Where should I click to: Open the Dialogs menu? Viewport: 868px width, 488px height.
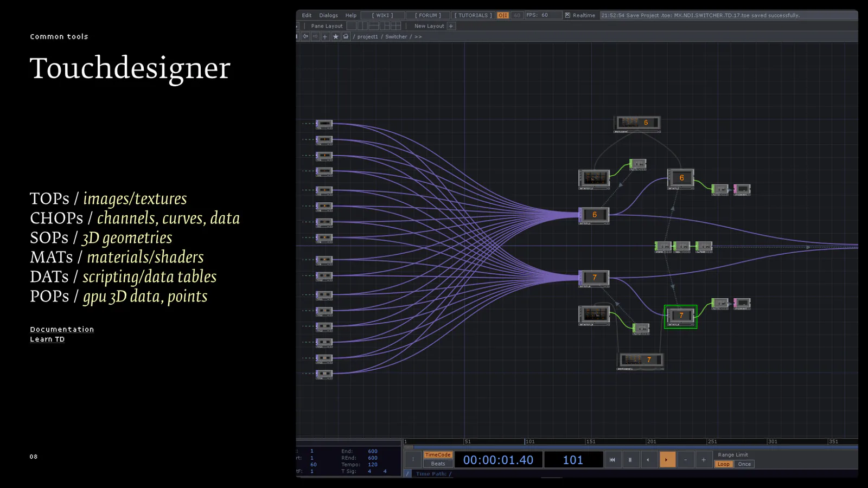[x=328, y=15]
